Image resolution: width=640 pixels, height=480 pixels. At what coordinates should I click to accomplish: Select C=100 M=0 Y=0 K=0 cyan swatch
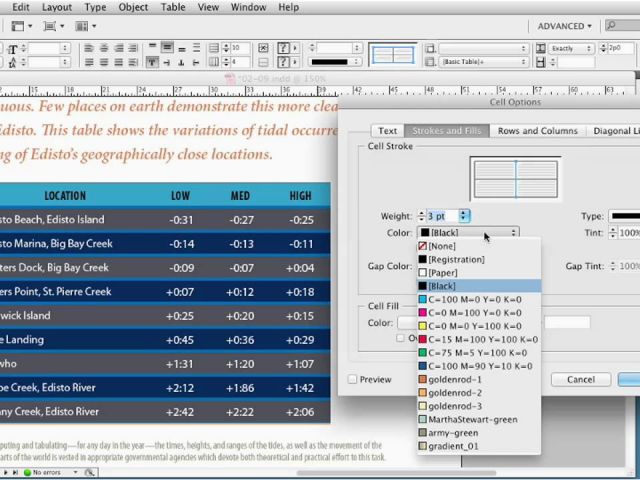pyautogui.click(x=479, y=299)
